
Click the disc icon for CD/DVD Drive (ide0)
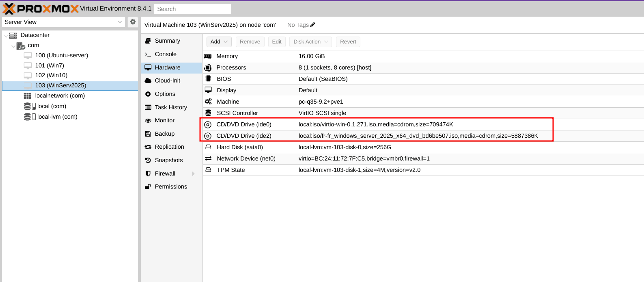208,125
